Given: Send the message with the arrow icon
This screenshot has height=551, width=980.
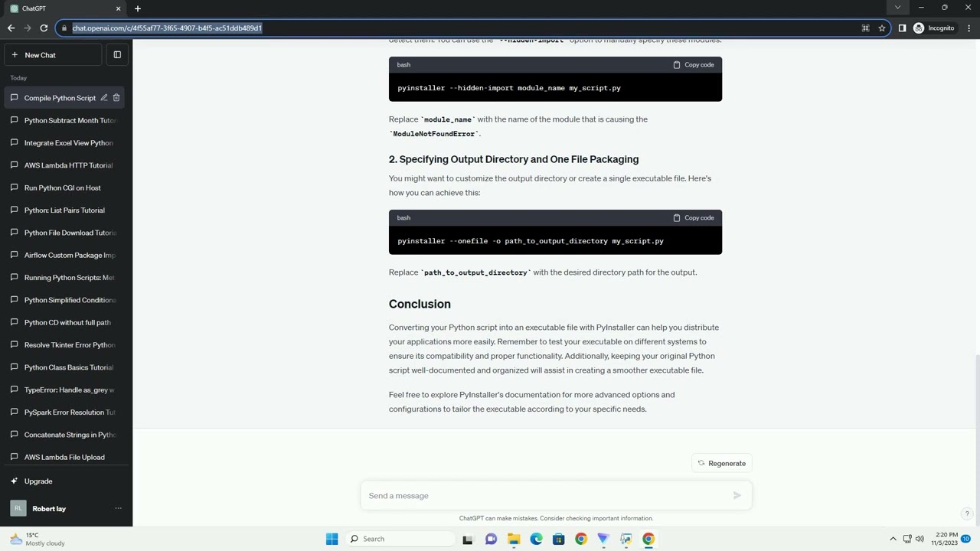Looking at the screenshot, I should (x=737, y=496).
